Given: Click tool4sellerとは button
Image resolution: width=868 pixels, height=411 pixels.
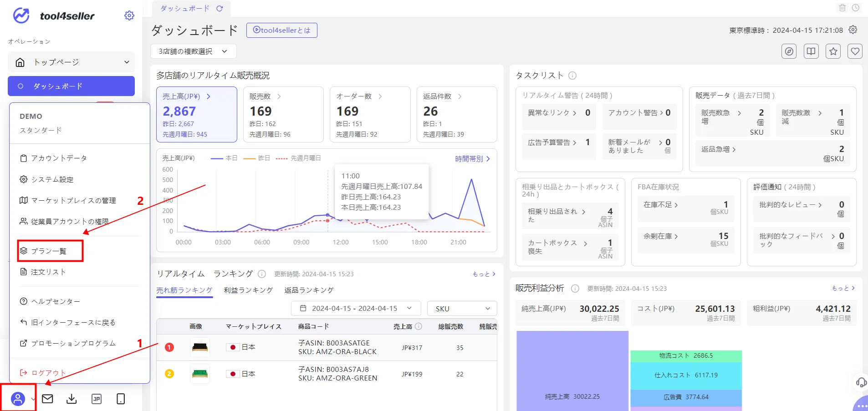Looking at the screenshot, I should (x=282, y=30).
